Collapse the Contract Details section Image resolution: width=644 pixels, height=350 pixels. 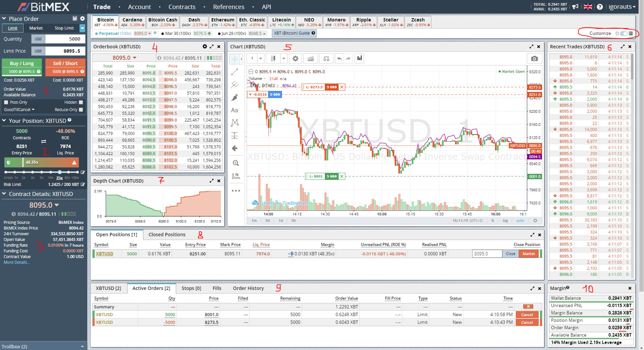point(4,194)
